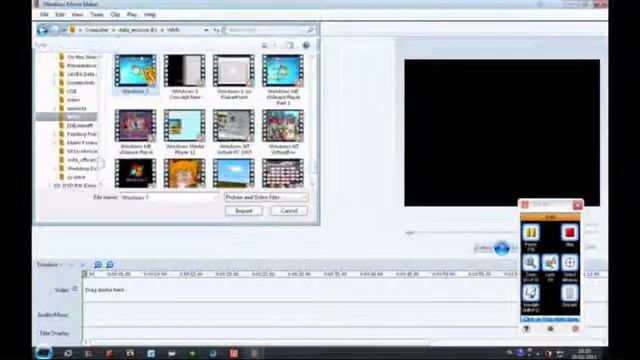
Task: Click the search magnifier in dialog search box
Action: click(310, 30)
